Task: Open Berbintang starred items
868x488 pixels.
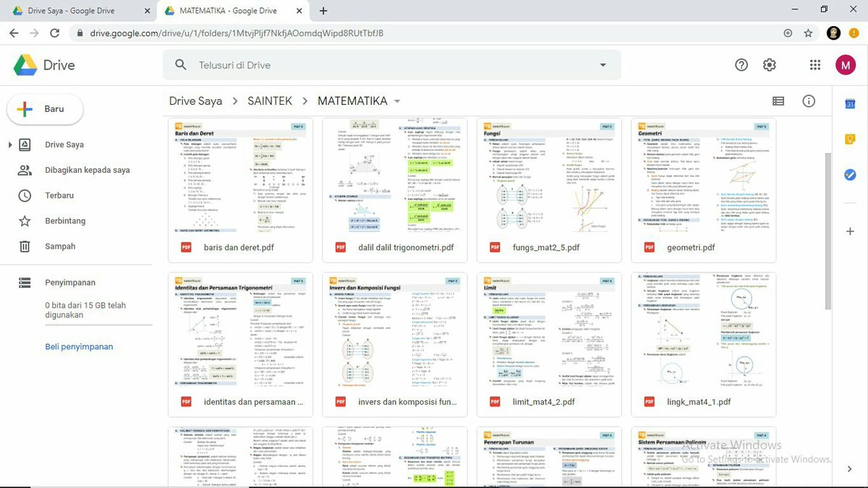Action: 65,221
